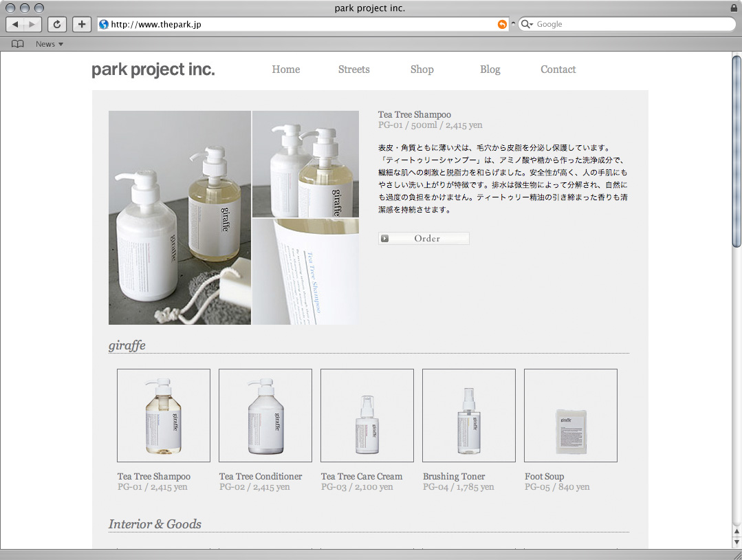Select the Tea Tree Care Cream thumbnail
This screenshot has height=560, width=742.
click(367, 415)
